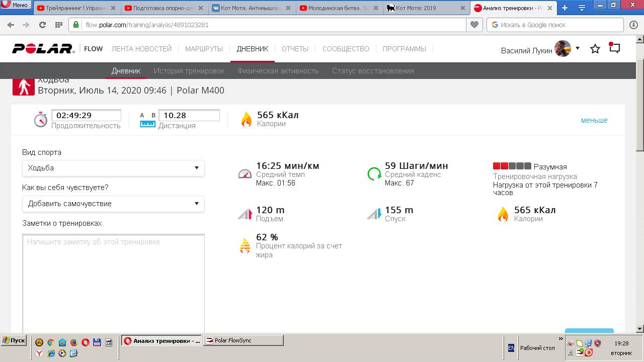Go back with the browser back arrow

click(x=11, y=25)
